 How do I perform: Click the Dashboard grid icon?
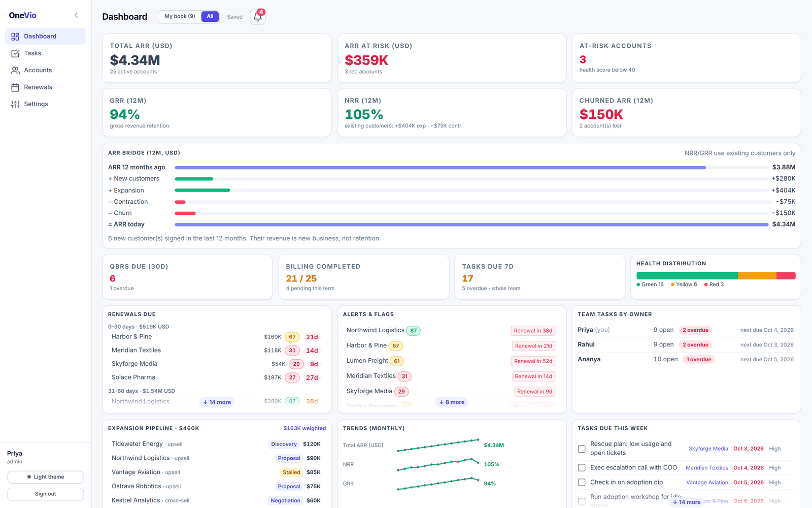(15, 37)
